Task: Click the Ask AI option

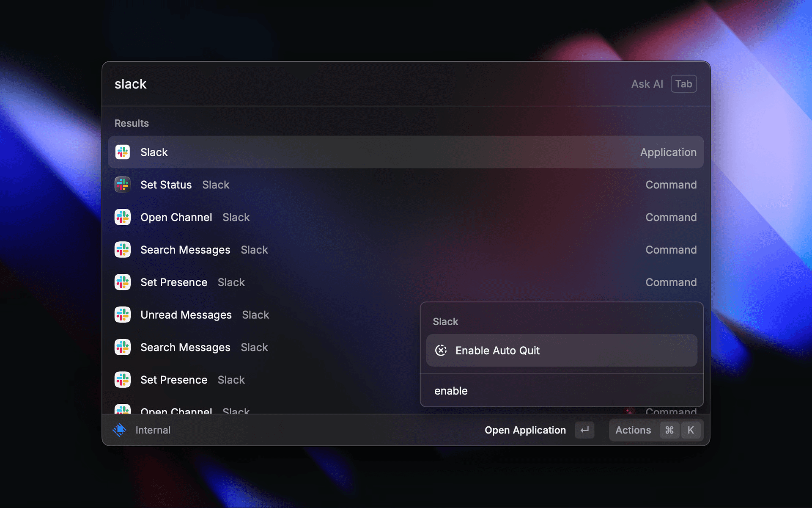Action: (x=647, y=83)
